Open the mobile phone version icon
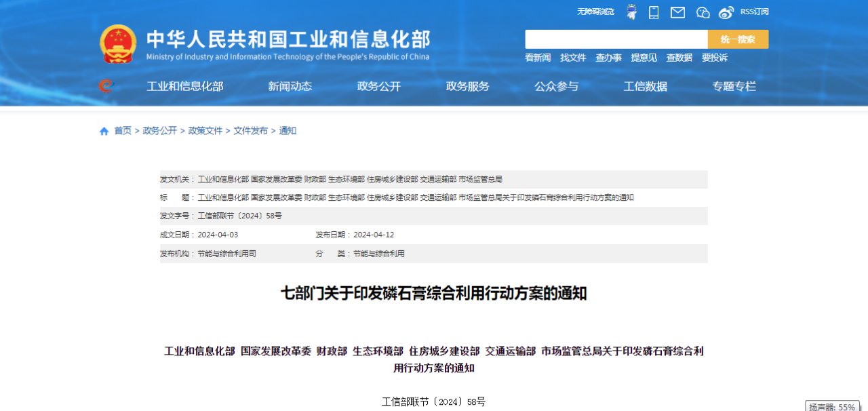868x411 pixels. [654, 12]
